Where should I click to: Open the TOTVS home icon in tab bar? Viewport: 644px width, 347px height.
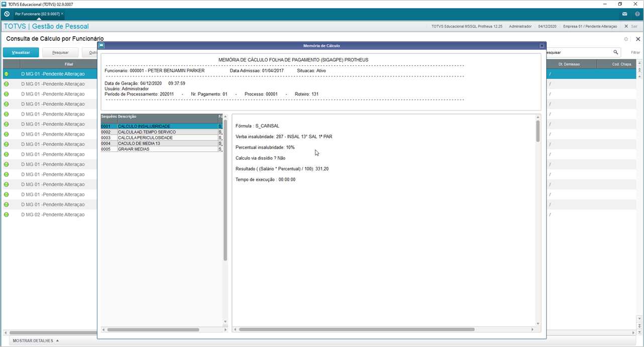tap(7, 14)
